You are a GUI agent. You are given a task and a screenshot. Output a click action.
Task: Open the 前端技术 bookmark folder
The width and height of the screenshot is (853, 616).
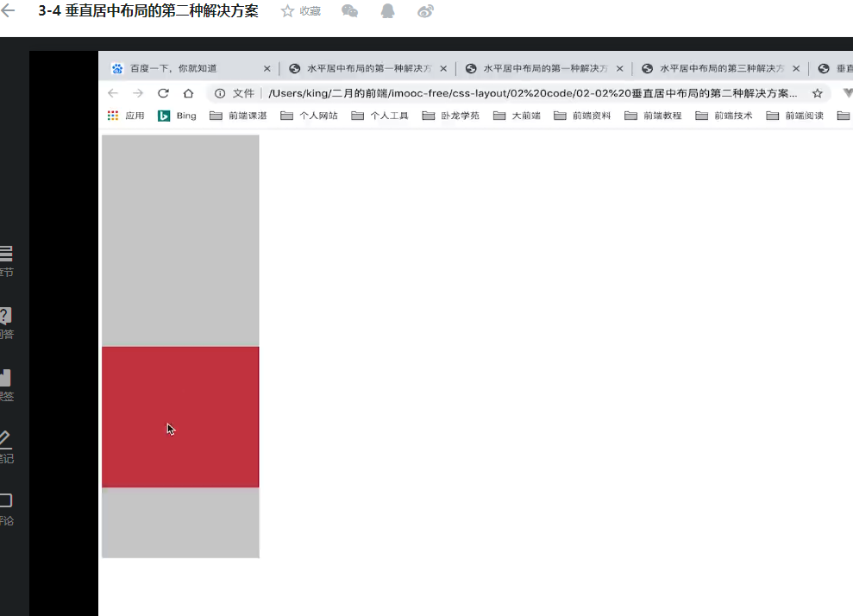coord(724,116)
